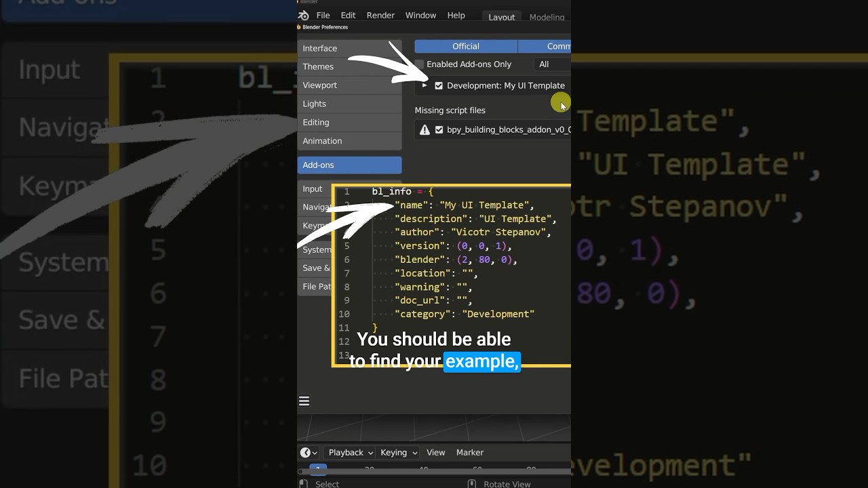Switch to the Layout workspace tab
The height and width of the screenshot is (488, 868).
502,17
